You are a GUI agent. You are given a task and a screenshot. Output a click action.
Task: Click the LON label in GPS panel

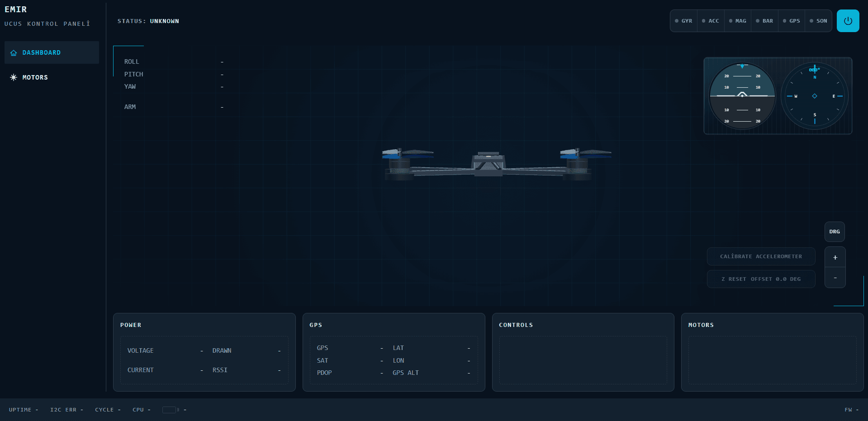tap(398, 360)
